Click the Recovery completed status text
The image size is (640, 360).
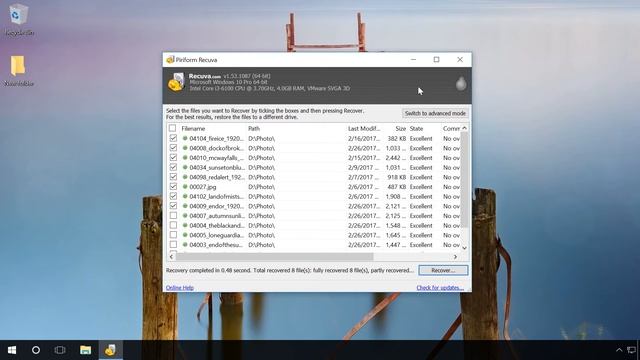pos(290,270)
